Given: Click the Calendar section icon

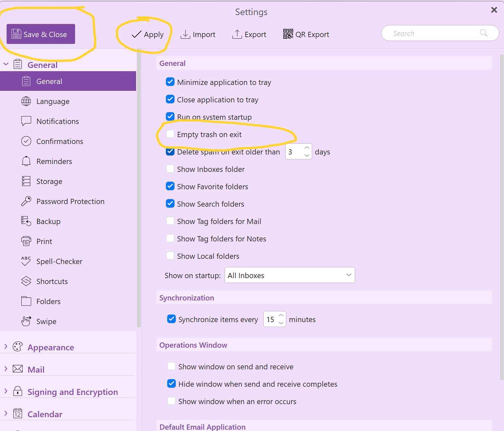Looking at the screenshot, I should (x=18, y=413).
